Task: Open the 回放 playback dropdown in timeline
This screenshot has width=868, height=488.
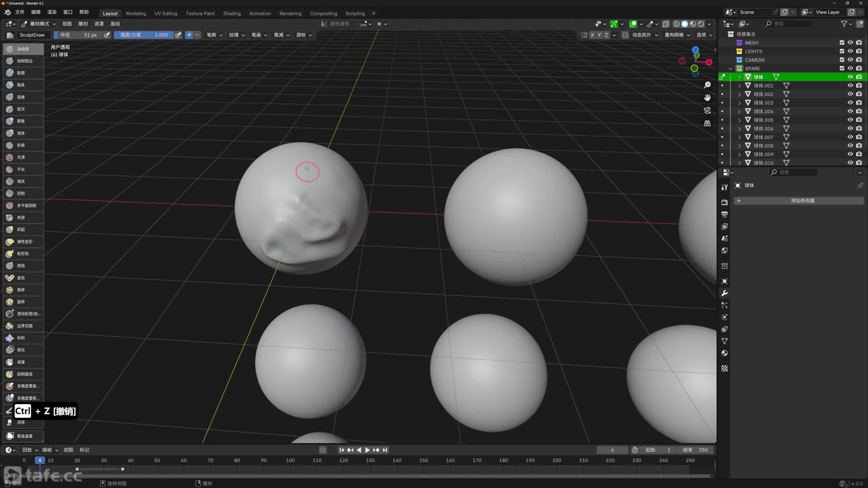Action: (x=30, y=450)
